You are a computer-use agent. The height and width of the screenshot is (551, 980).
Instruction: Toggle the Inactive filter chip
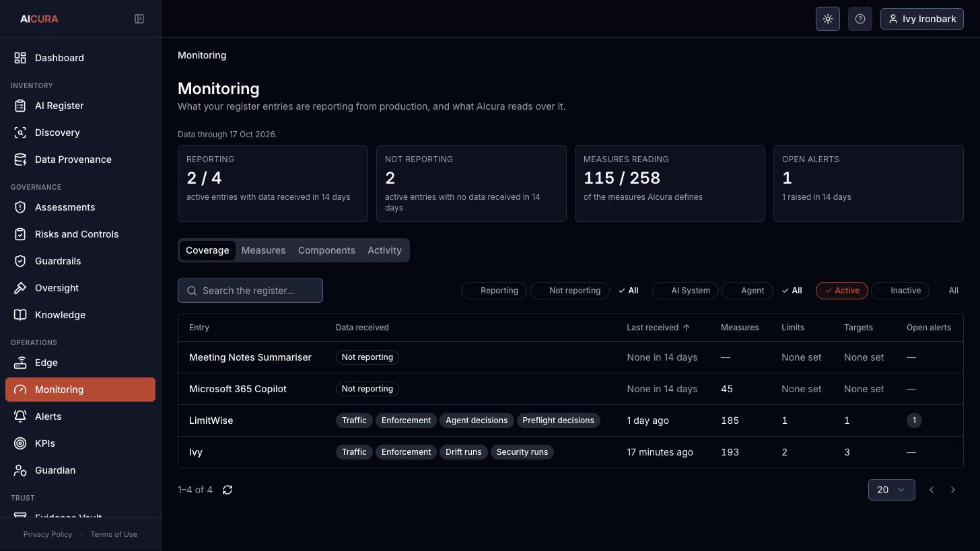[x=900, y=291]
